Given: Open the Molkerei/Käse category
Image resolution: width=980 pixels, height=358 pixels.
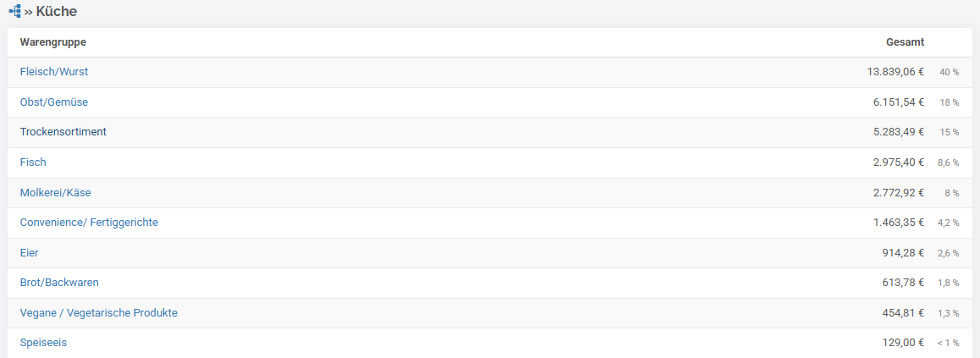Looking at the screenshot, I should [56, 193].
